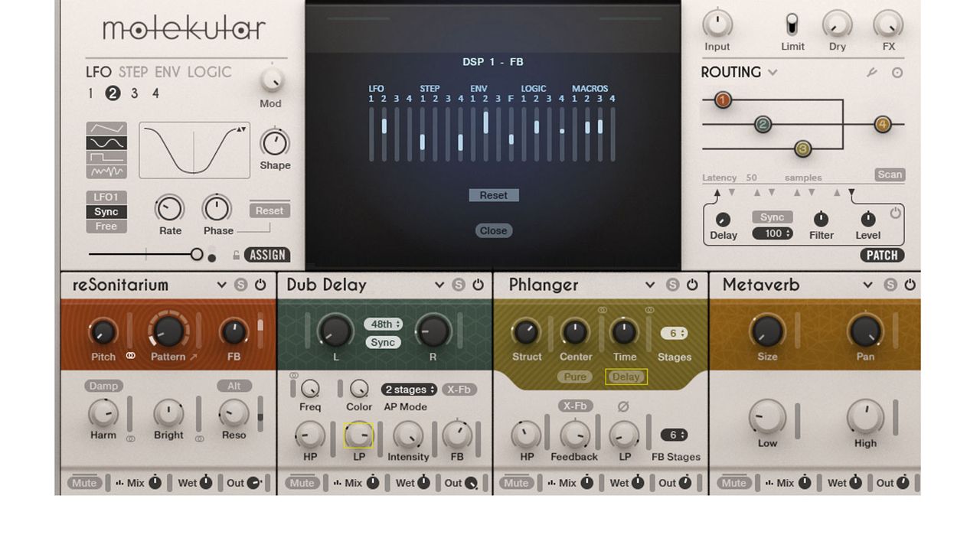The height and width of the screenshot is (551, 980).
Task: Mute the Dub Delay module
Action: 302,483
